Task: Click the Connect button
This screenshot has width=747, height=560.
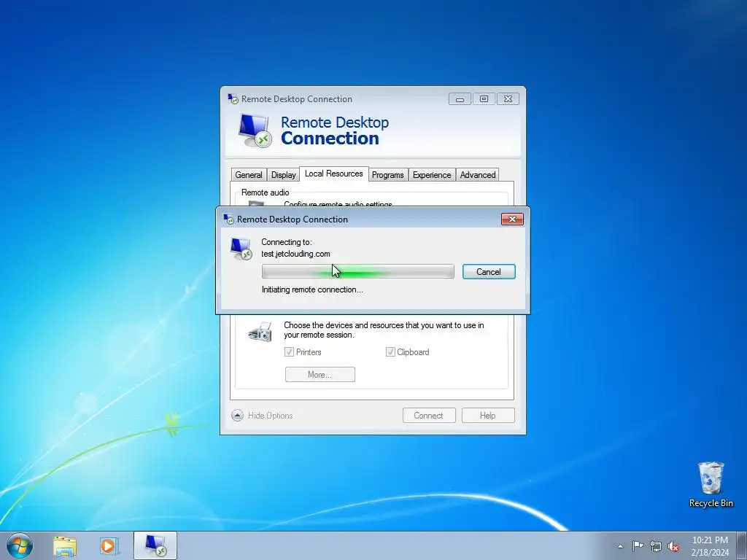Action: pyautogui.click(x=429, y=415)
